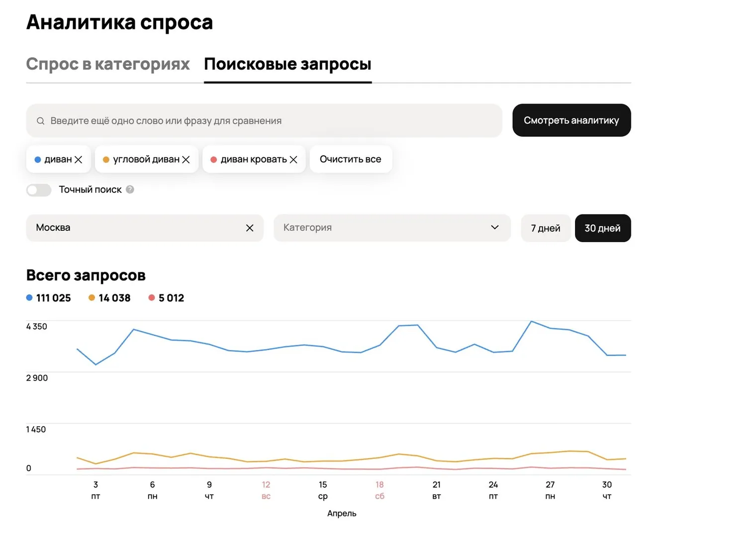756x539 pixels.
Task: Click the red legend dot near 5 012
Action: 152,298
